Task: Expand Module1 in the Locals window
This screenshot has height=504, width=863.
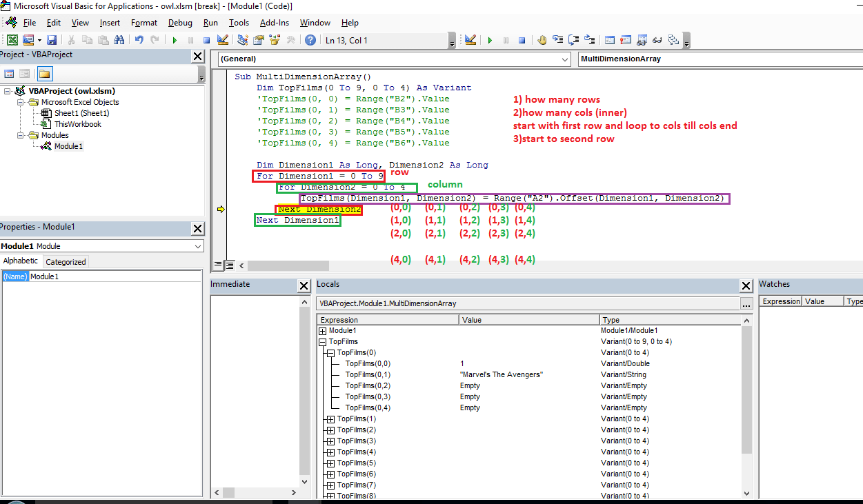Action: pos(322,331)
